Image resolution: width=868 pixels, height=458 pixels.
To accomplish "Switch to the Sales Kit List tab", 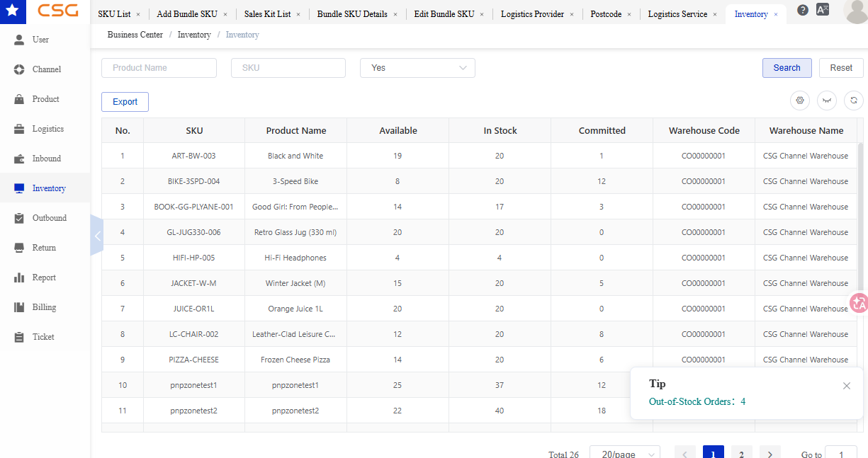I will coord(267,14).
